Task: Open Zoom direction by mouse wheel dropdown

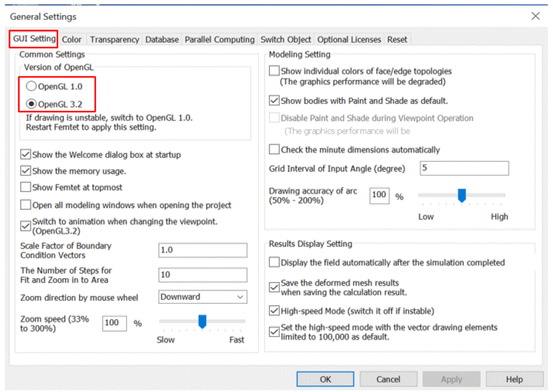Action: pyautogui.click(x=203, y=297)
